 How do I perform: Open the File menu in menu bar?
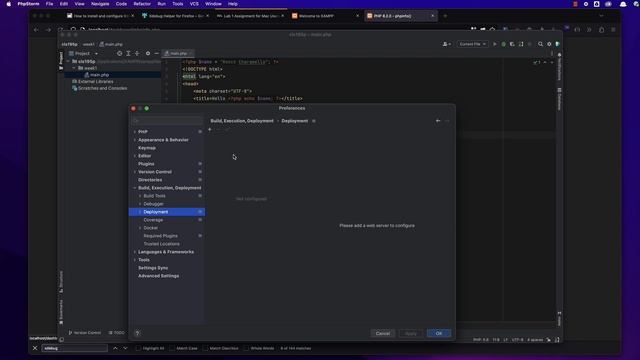coord(49,4)
